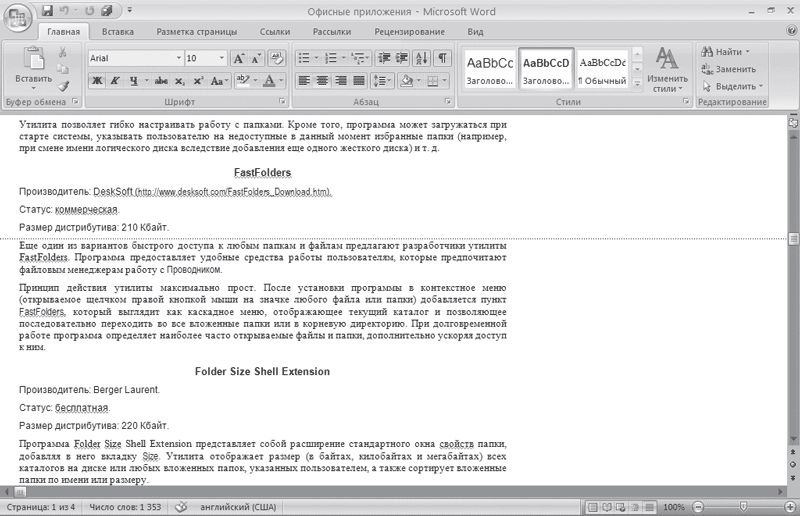
Task: Sort text with the A-Я sort icon
Action: 422,58
